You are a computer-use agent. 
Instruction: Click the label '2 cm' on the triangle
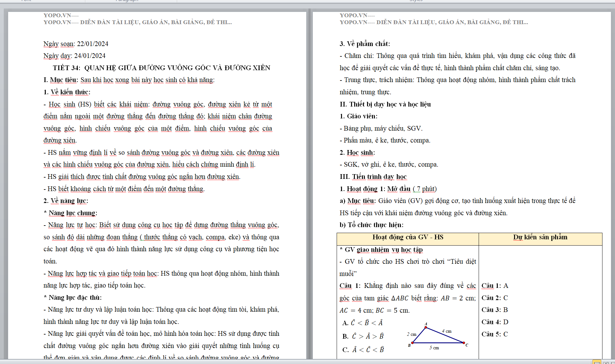[x=412, y=334]
